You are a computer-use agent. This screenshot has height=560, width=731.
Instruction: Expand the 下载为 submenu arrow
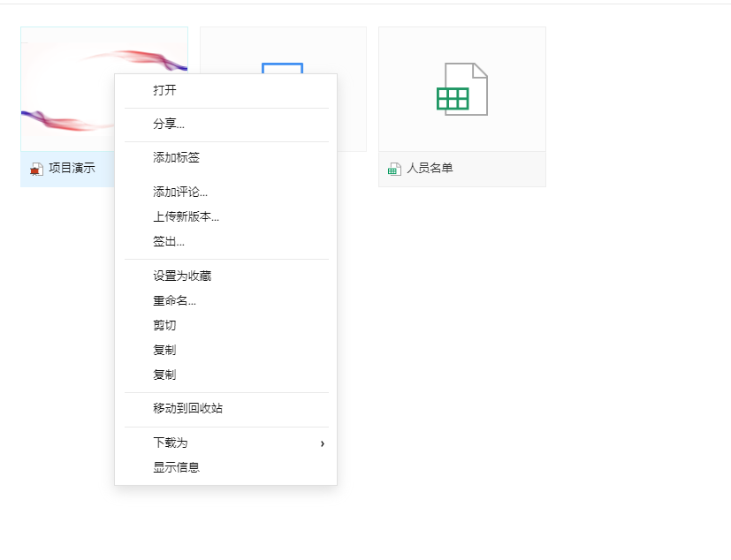tap(322, 443)
